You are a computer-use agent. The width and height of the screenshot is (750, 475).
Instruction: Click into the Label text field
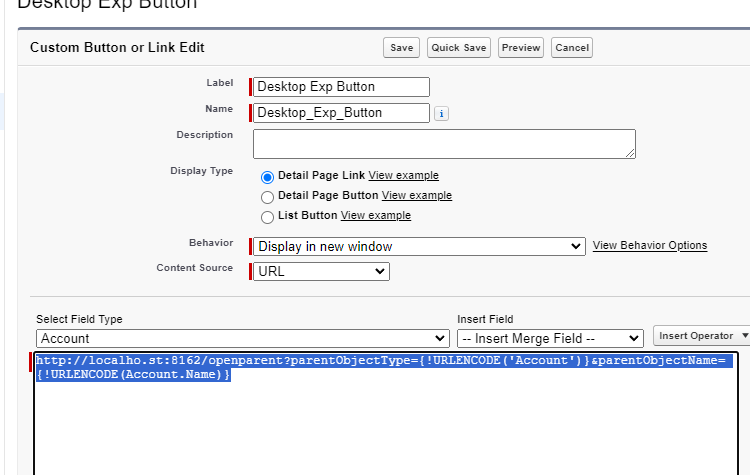tap(341, 87)
